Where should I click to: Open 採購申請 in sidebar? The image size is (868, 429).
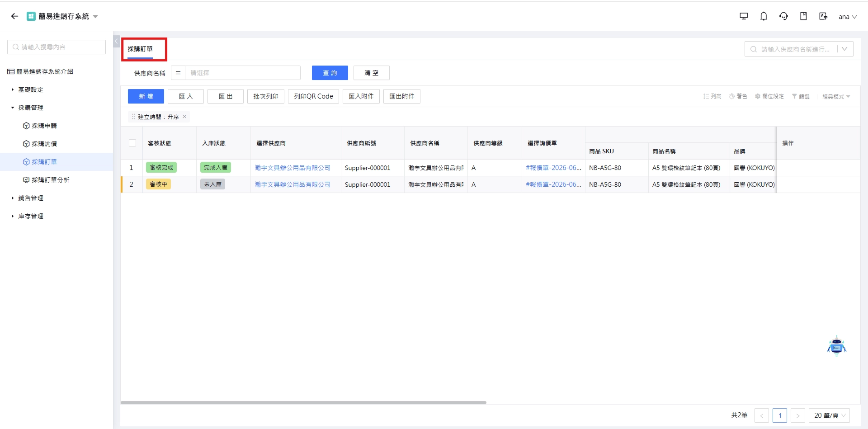pyautogui.click(x=44, y=126)
